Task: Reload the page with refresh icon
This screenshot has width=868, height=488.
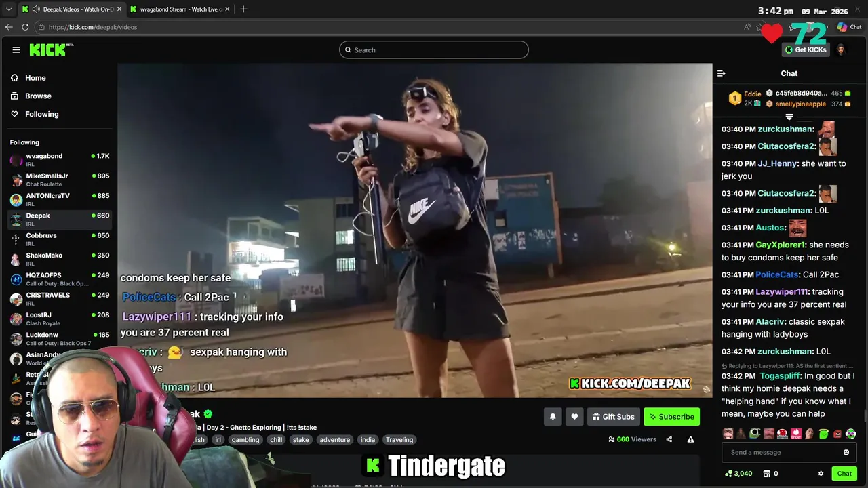Action: 25,27
